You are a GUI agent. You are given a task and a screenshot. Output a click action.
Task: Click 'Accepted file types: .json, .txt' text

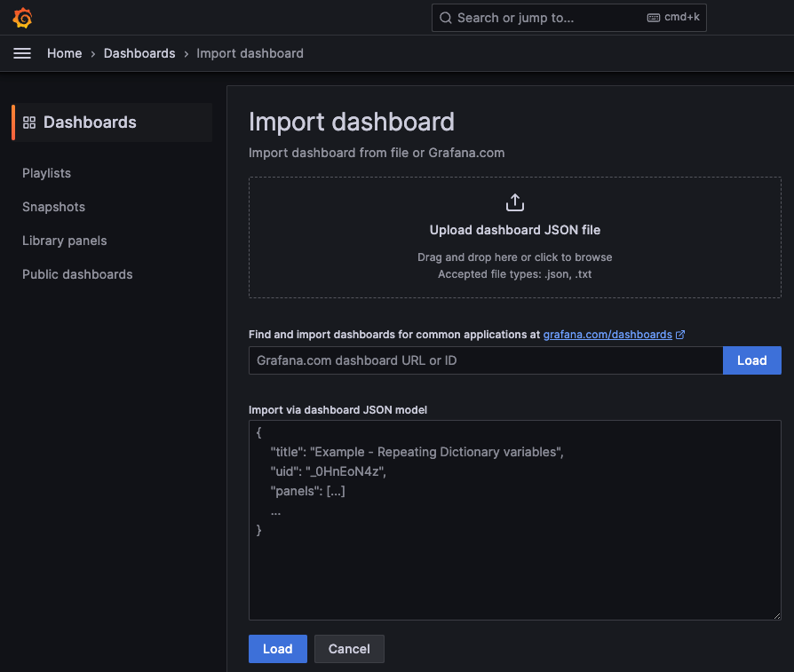pos(514,274)
